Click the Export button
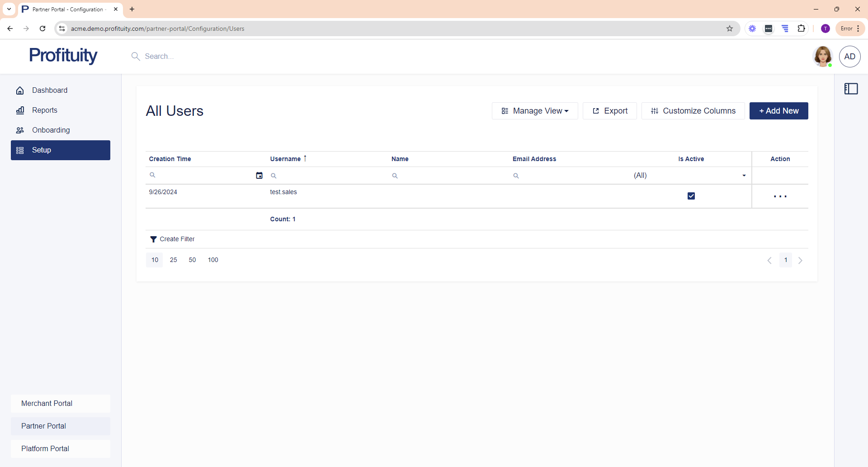This screenshot has height=467, width=868. click(x=609, y=111)
